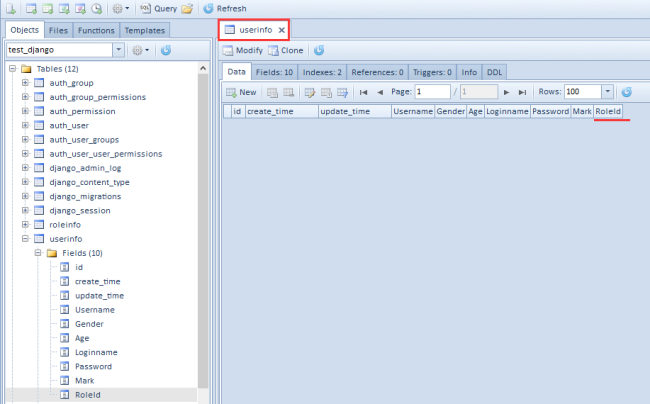Go to first page of data
Viewport: 650px width, 404px height.
(364, 92)
